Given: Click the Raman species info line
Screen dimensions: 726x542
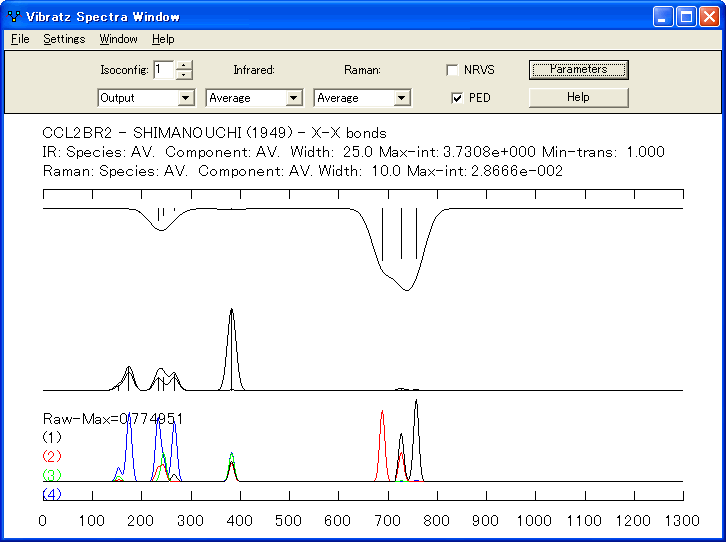Looking at the screenshot, I should click(x=302, y=171).
